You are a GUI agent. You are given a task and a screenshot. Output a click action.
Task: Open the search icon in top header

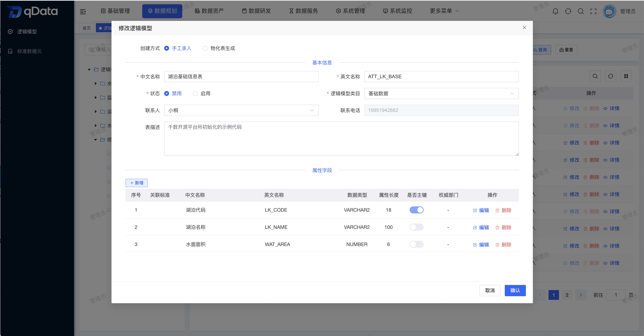coord(581,11)
